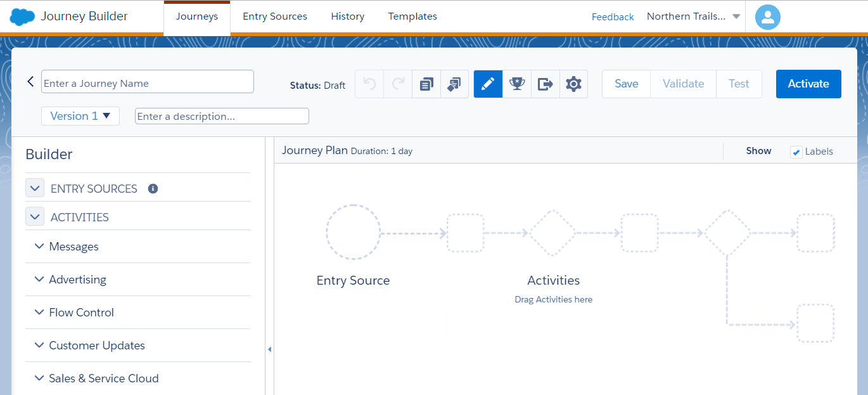Click the Salesforce cloud logo
Image resolution: width=868 pixels, height=395 pixels.
point(22,16)
